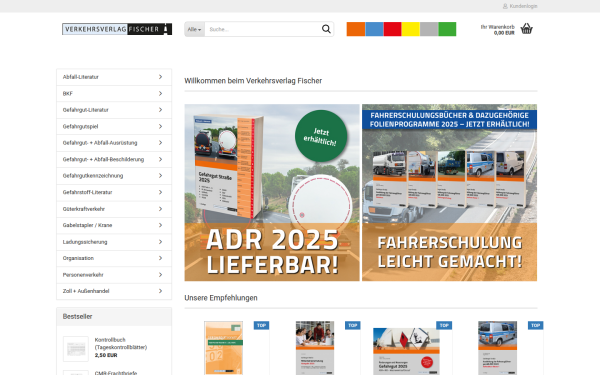Click the Kundenlogin user icon
The image size is (600, 375).
505,6
